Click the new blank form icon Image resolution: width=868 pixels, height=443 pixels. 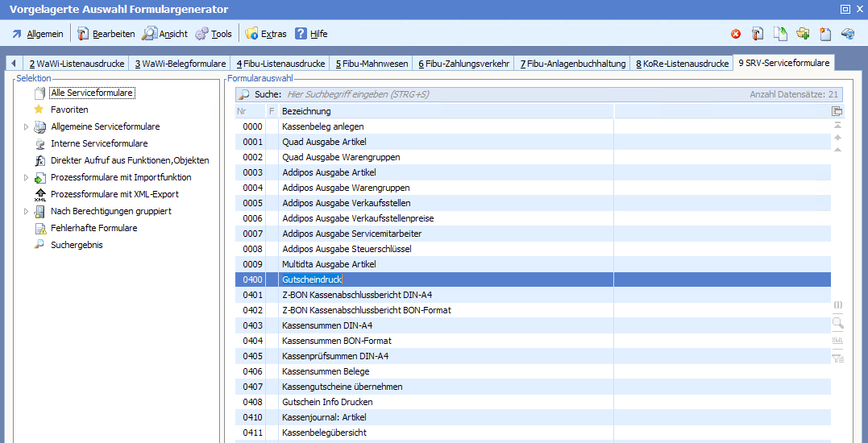pos(824,34)
